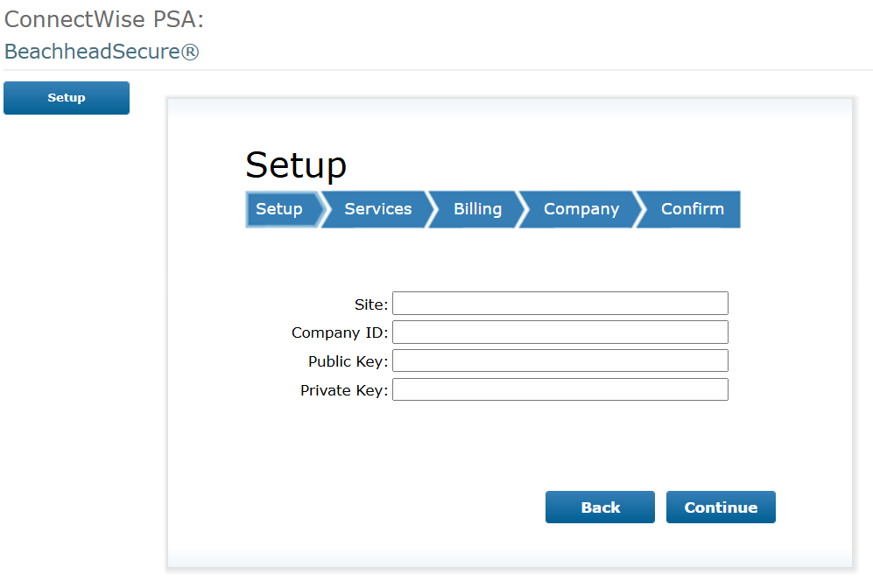Image resolution: width=873 pixels, height=588 pixels.
Task: Open the Setup button in the left sidebar
Action: (x=67, y=98)
